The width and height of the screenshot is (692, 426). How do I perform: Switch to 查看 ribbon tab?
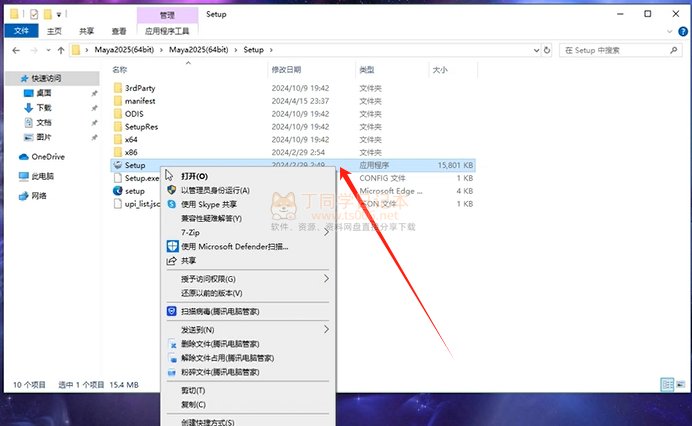tap(119, 31)
